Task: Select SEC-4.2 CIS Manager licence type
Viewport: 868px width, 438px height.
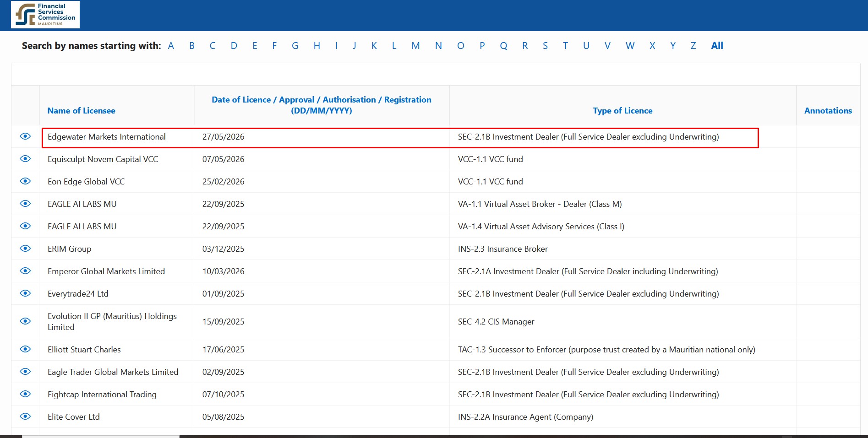Action: [496, 322]
